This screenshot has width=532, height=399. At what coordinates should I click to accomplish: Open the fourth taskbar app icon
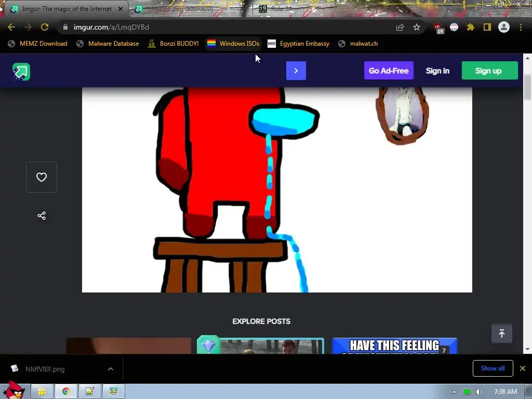pos(114,392)
